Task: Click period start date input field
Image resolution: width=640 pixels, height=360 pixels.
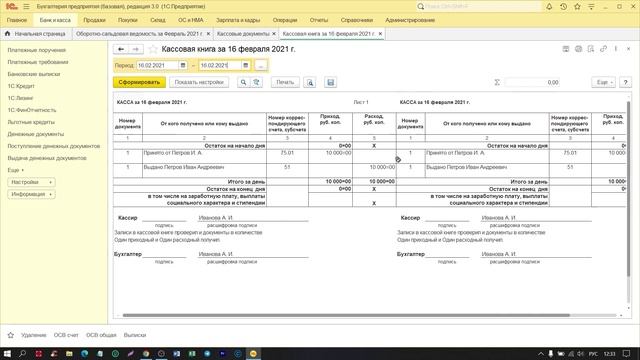Action: click(x=158, y=65)
